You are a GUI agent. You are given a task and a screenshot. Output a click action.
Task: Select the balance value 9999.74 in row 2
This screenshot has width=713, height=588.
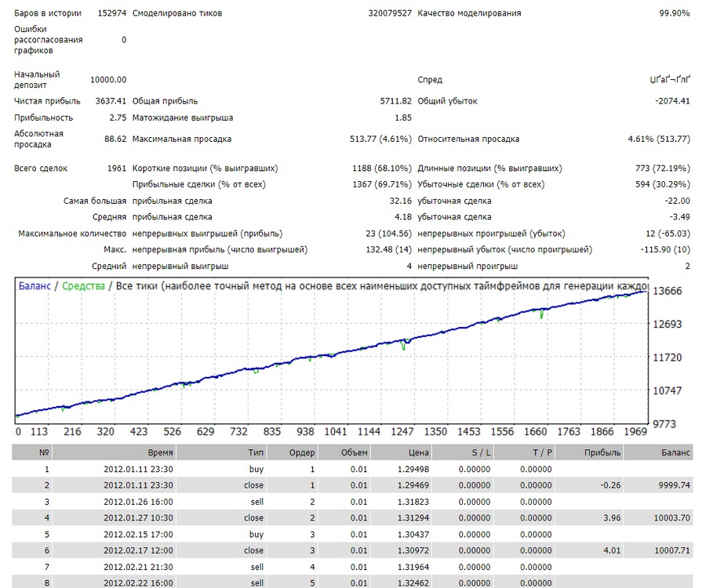tap(674, 485)
